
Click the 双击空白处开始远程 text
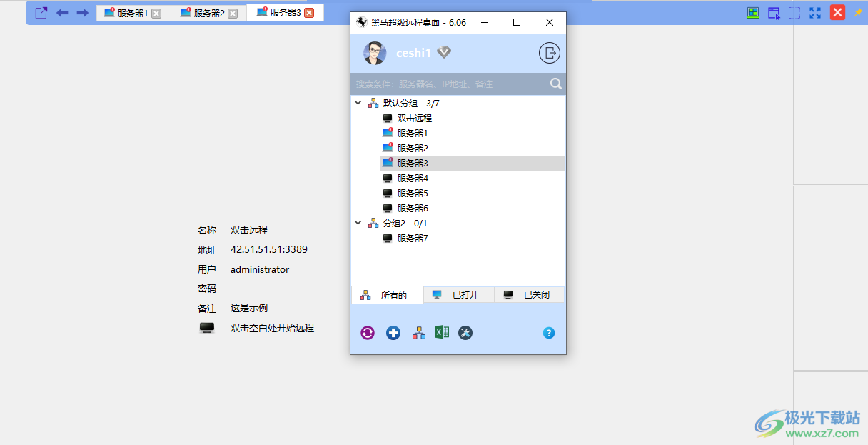272,328
